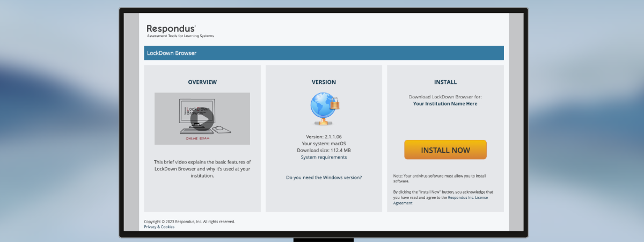Click 'Download LockDown Browser for:' text

(445, 97)
